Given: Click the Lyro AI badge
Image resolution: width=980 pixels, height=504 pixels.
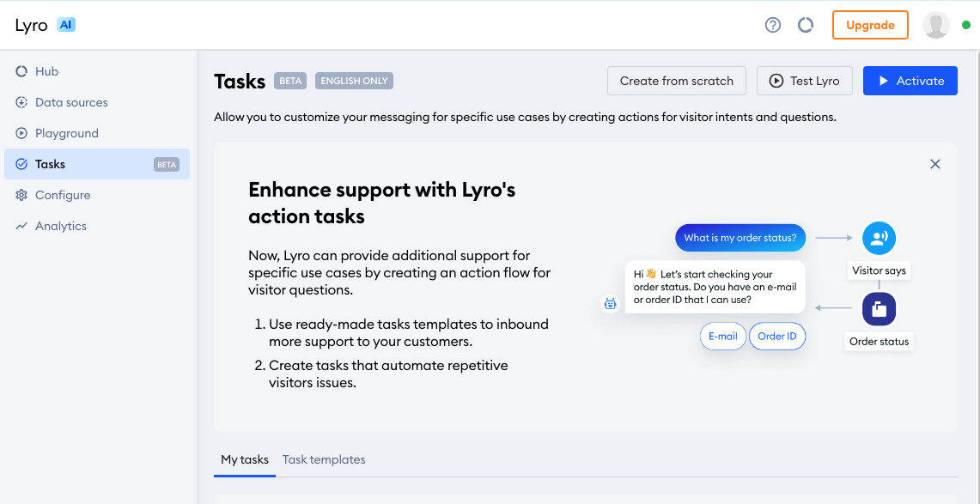Looking at the screenshot, I should [x=66, y=25].
